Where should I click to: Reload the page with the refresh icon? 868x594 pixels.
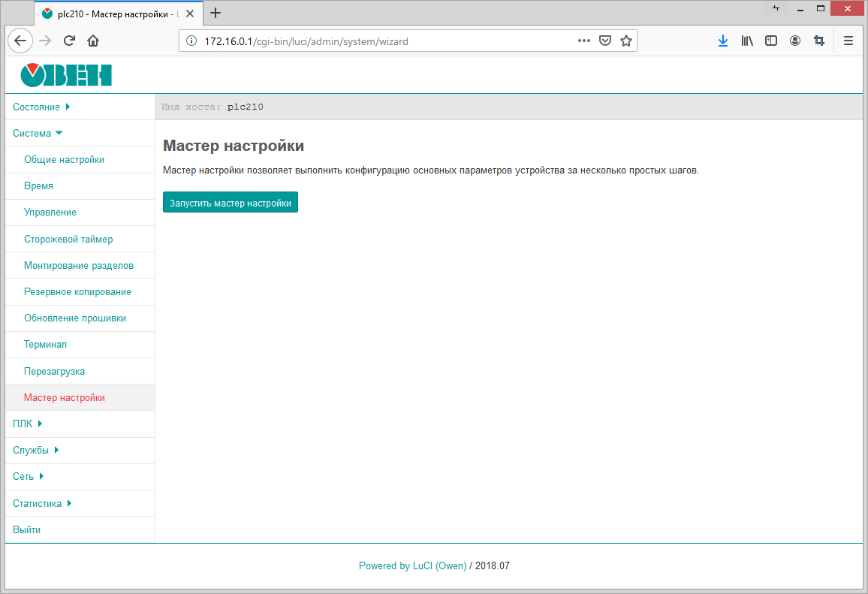(x=69, y=41)
